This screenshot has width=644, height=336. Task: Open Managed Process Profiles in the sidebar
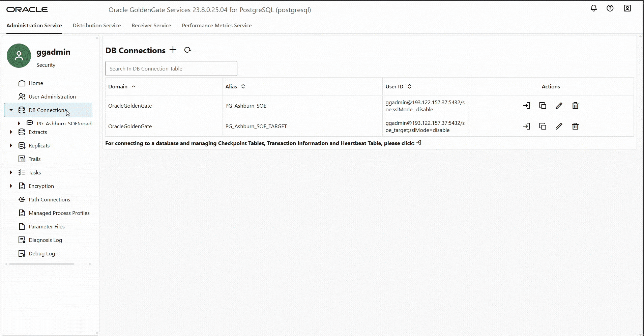[x=59, y=213]
